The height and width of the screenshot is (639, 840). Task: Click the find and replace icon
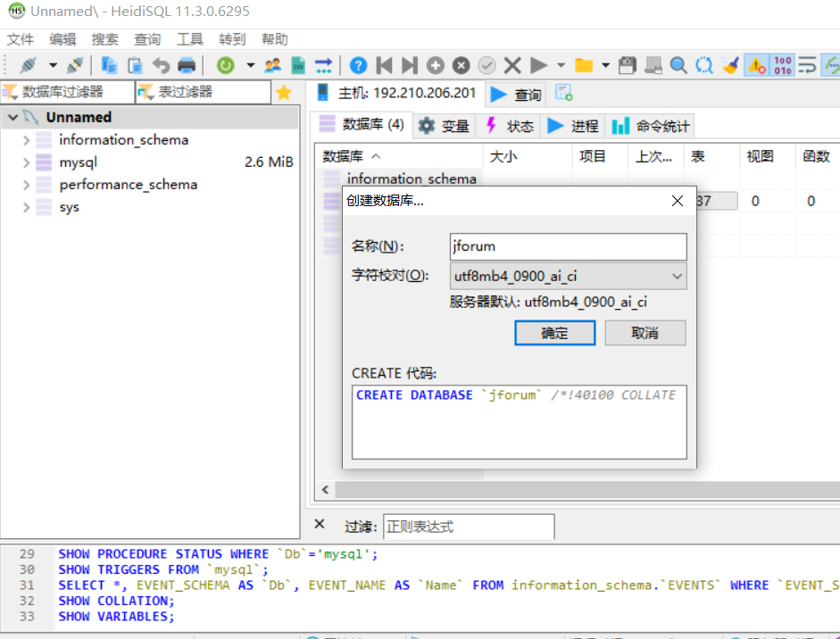(704, 65)
